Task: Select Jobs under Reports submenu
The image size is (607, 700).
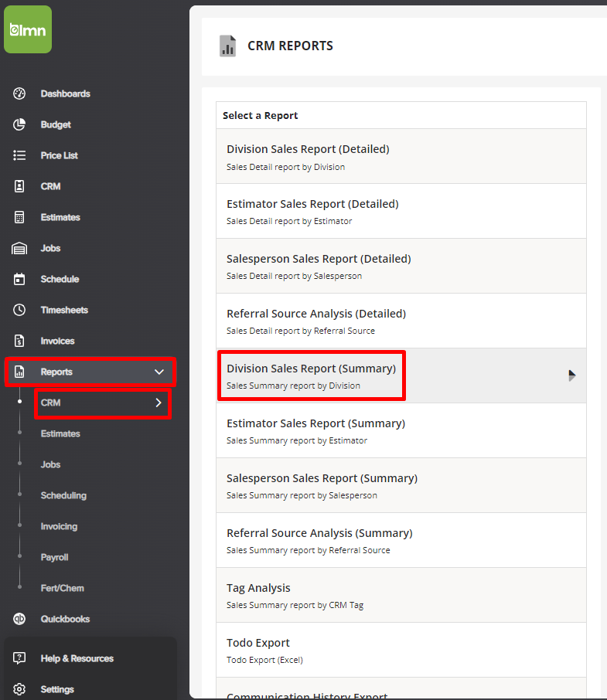Action: click(x=50, y=464)
